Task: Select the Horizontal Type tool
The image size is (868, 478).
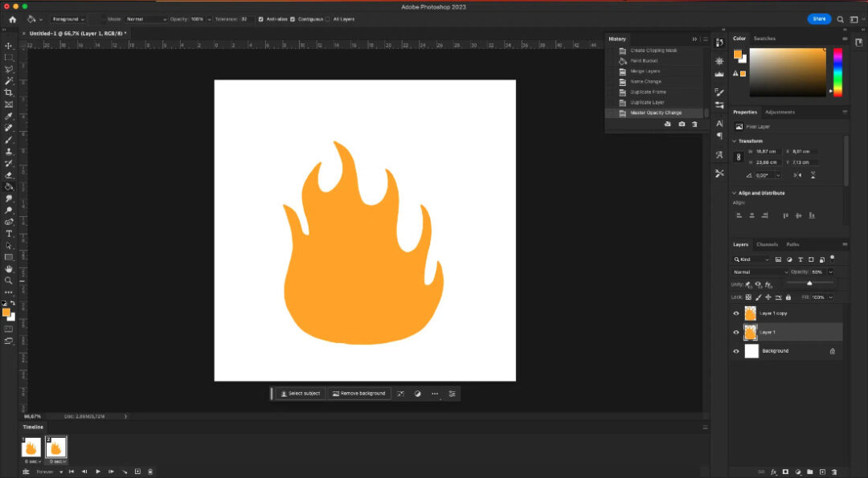Action: [x=8, y=234]
